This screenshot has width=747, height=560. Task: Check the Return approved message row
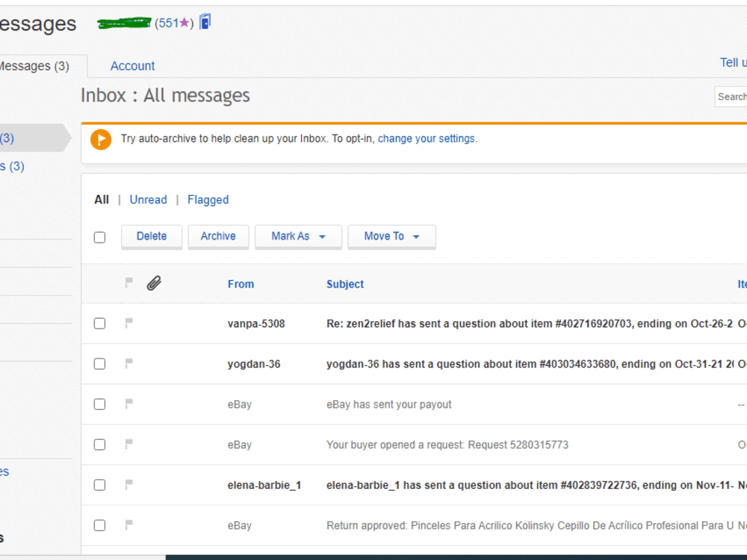99,525
